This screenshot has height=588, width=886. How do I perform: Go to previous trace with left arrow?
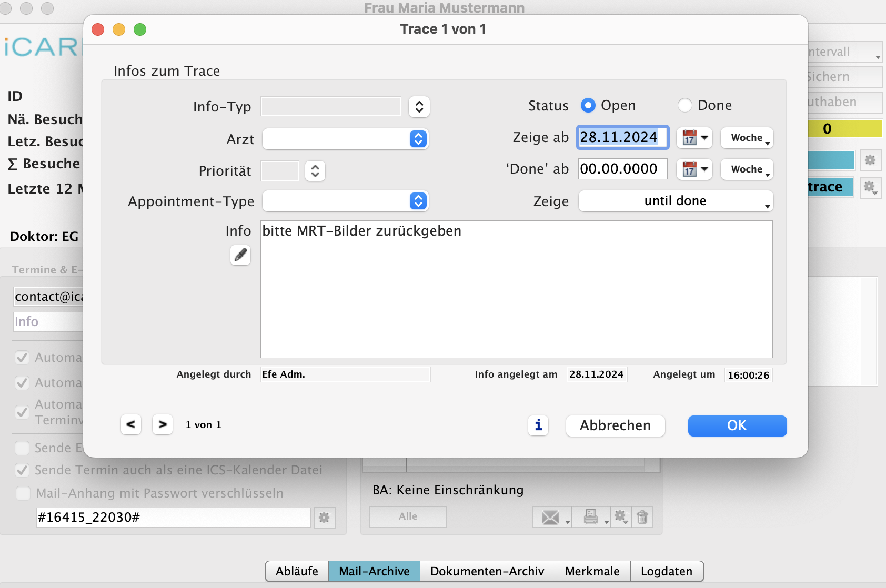131,424
